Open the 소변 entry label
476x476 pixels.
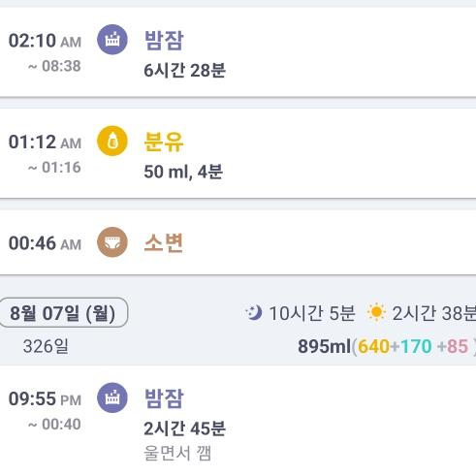pyautogui.click(x=164, y=242)
